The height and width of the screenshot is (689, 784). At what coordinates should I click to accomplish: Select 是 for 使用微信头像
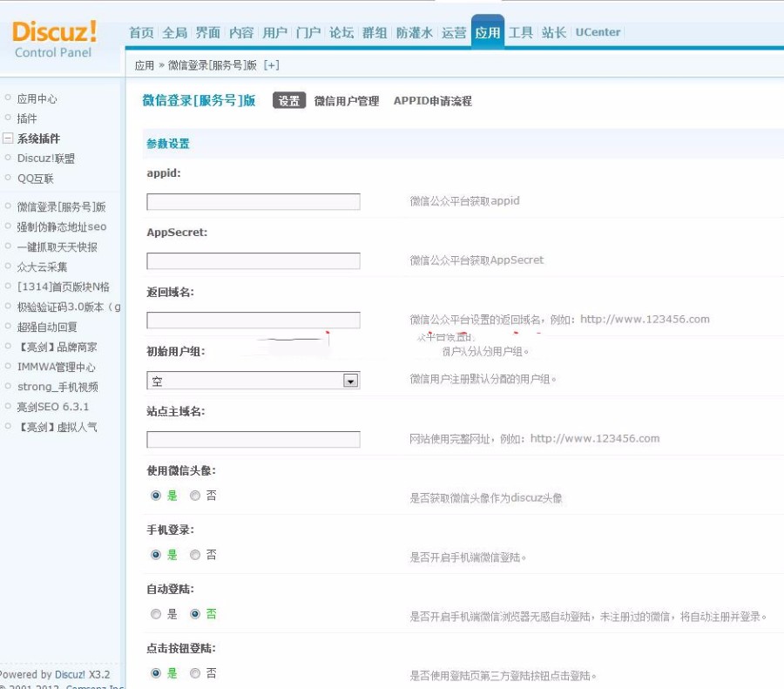pyautogui.click(x=156, y=496)
